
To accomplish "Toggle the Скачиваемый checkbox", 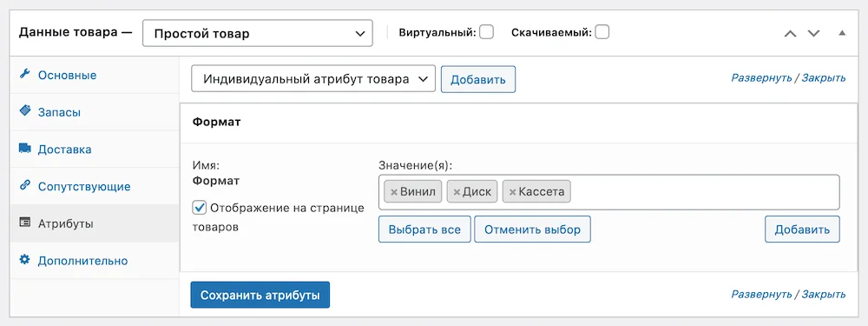I will point(602,32).
